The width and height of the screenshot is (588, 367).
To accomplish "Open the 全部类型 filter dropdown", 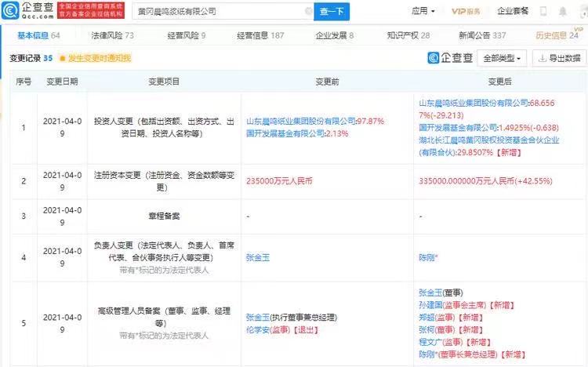I will [502, 58].
